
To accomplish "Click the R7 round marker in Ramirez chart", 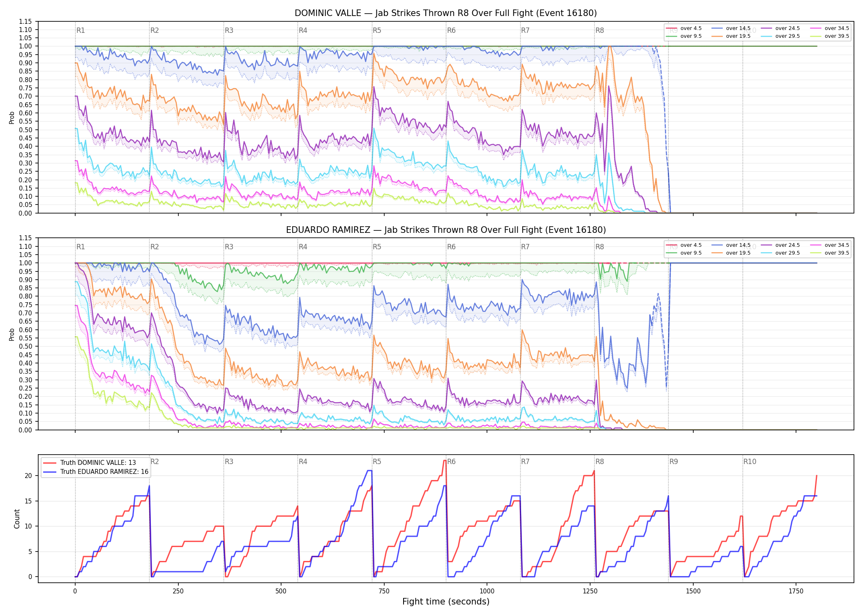I will coord(525,247).
